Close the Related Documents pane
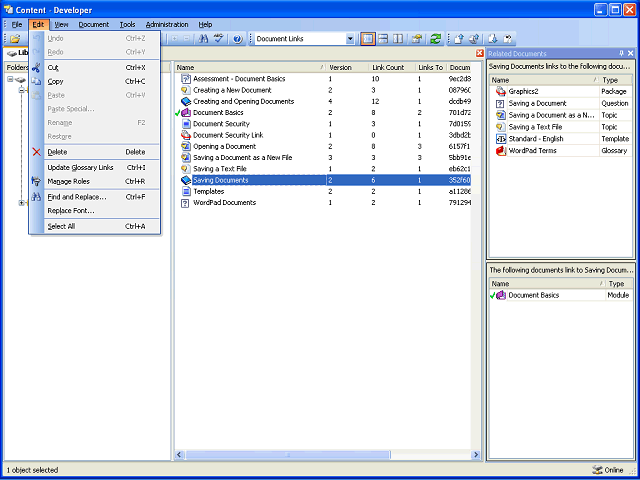Viewport: 640px width, 480px height. click(x=631, y=53)
